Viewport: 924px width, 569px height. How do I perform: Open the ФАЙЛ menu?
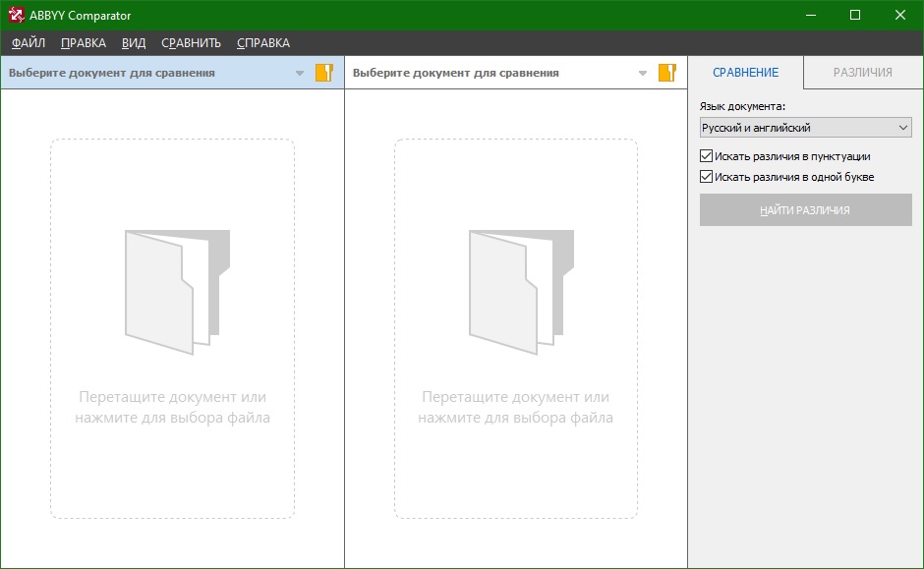(29, 43)
